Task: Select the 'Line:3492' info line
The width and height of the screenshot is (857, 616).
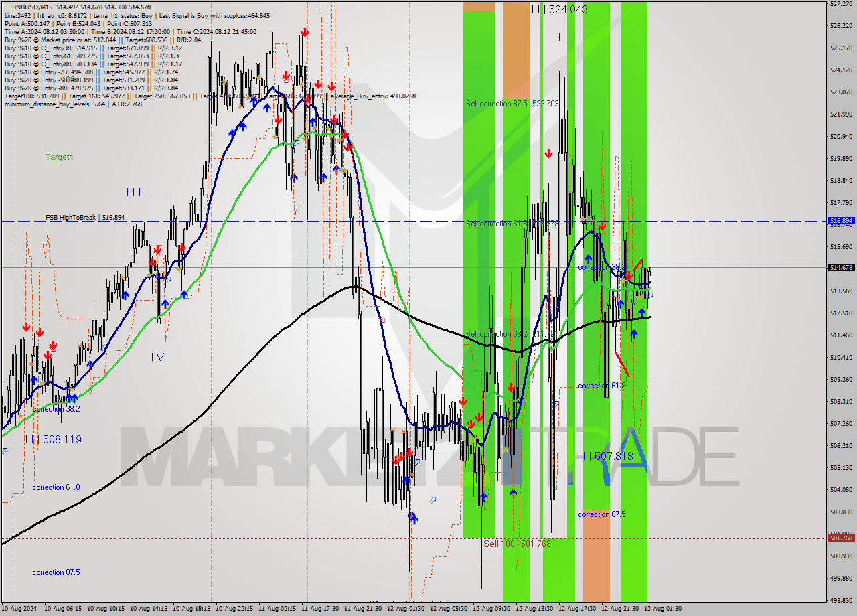Action: point(137,15)
